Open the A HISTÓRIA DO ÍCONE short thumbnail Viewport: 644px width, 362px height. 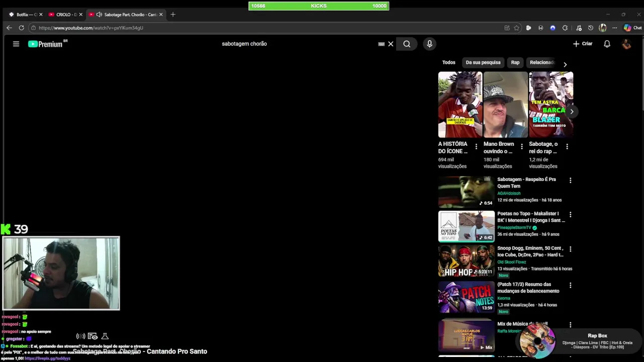(460, 105)
